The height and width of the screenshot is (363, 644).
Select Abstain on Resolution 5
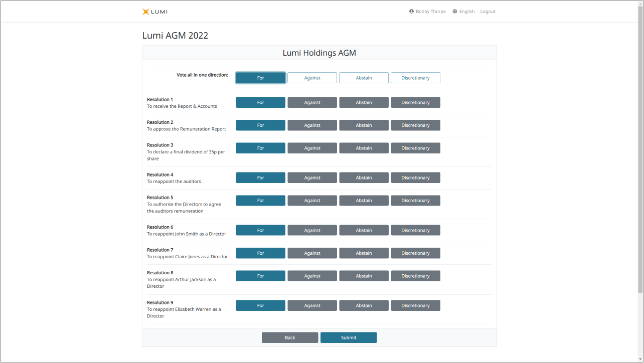(364, 201)
